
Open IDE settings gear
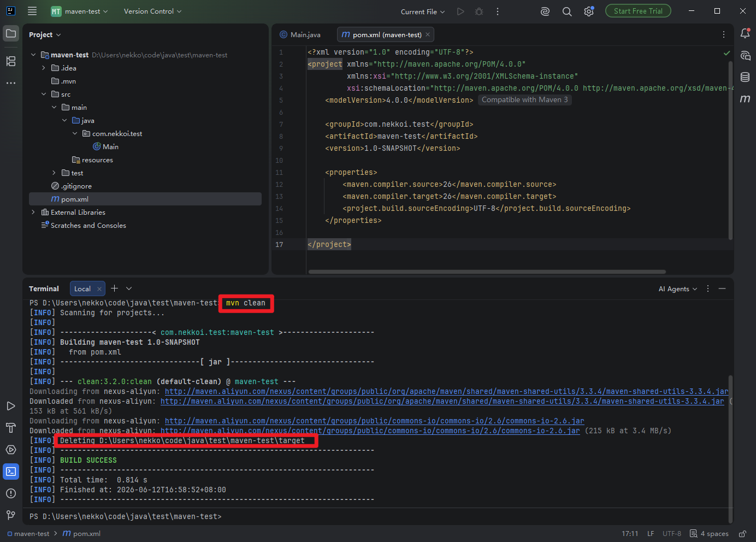(589, 11)
